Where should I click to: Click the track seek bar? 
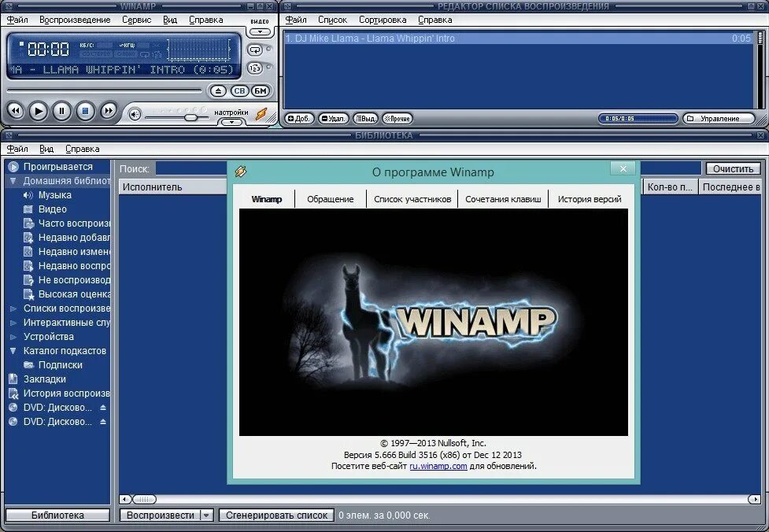click(104, 91)
